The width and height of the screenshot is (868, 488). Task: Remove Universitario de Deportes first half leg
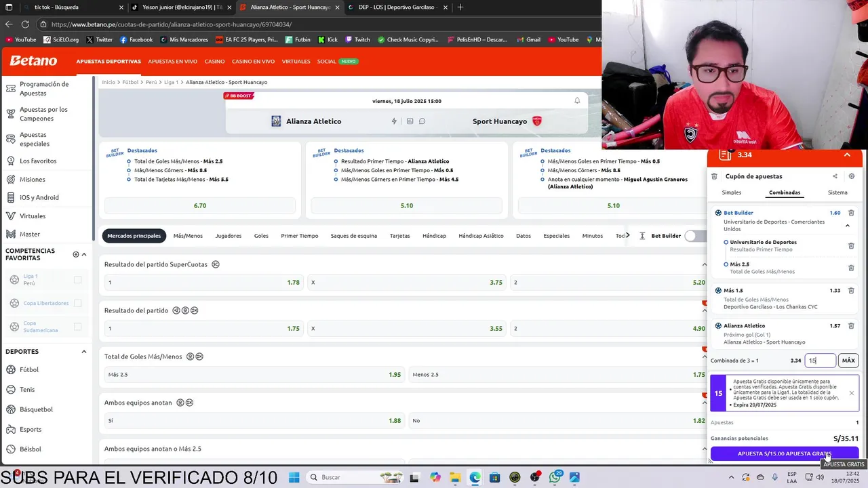(851, 245)
